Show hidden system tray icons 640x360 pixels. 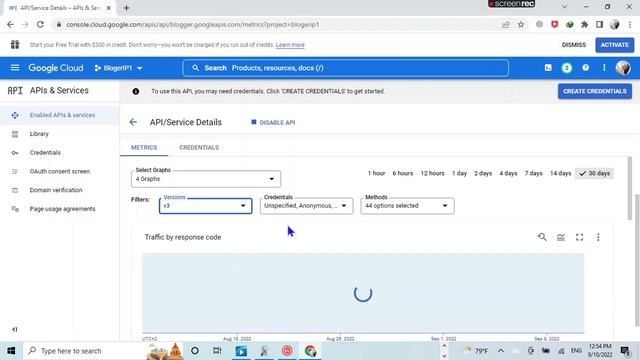[501, 351]
